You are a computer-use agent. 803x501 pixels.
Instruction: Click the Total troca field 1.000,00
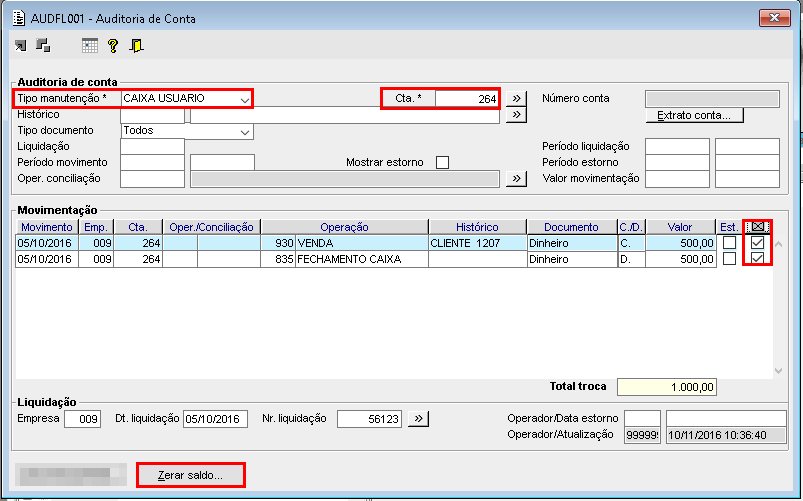[x=667, y=387]
